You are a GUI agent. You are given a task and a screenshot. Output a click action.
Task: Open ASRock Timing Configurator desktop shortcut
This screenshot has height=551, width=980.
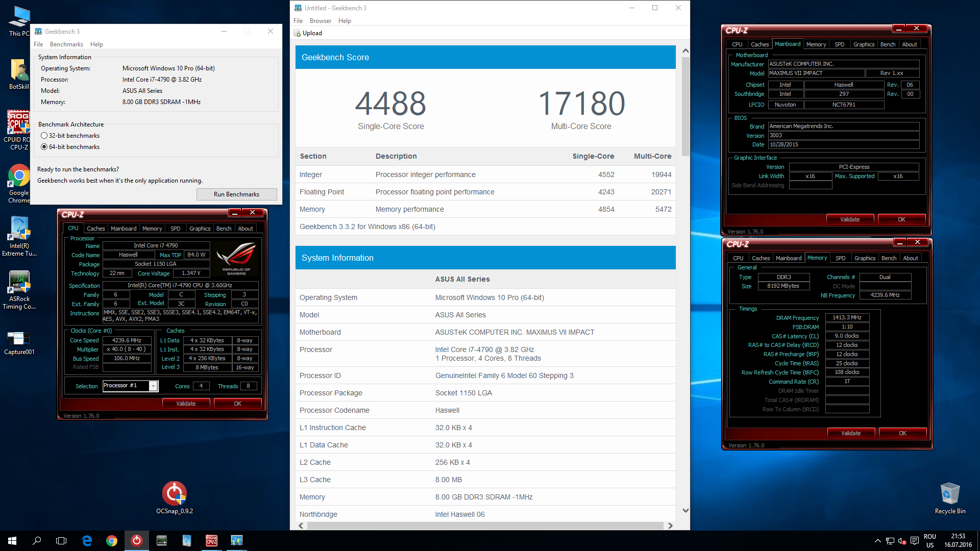pos(19,290)
